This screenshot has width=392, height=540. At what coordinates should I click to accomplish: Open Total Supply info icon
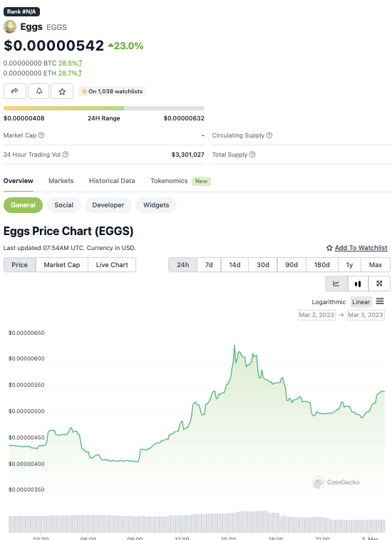tap(252, 155)
